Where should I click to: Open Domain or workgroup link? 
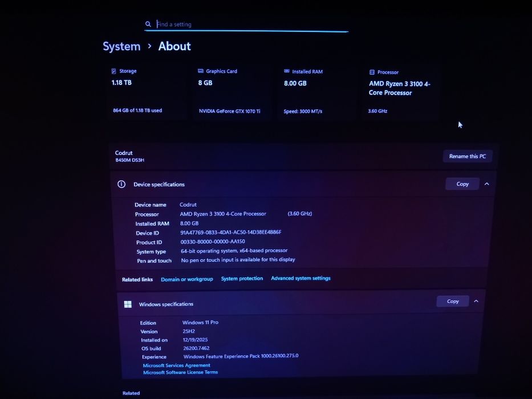point(187,279)
